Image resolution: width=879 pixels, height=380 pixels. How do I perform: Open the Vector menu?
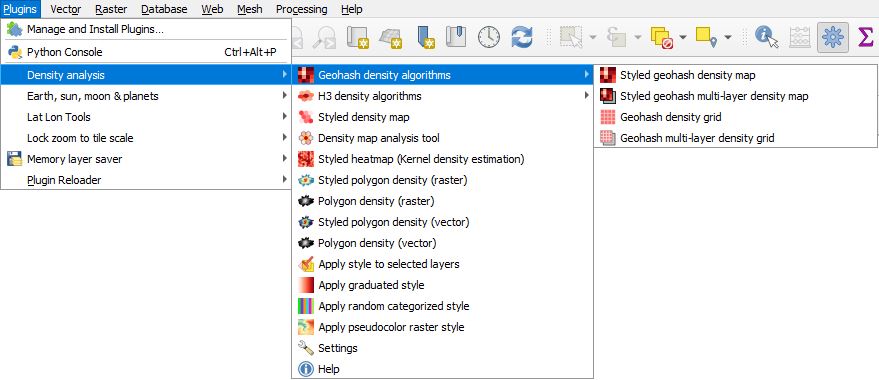coord(66,9)
